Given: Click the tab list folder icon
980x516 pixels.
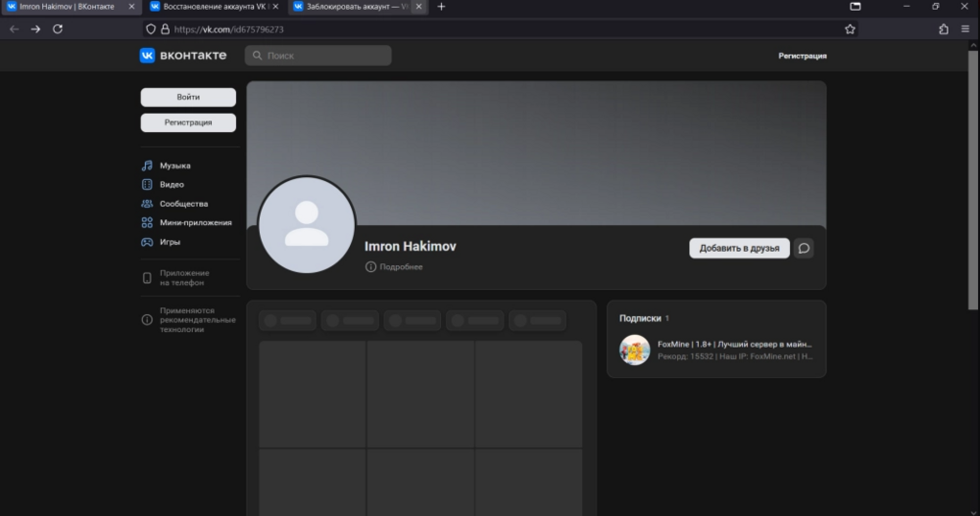Looking at the screenshot, I should [855, 6].
